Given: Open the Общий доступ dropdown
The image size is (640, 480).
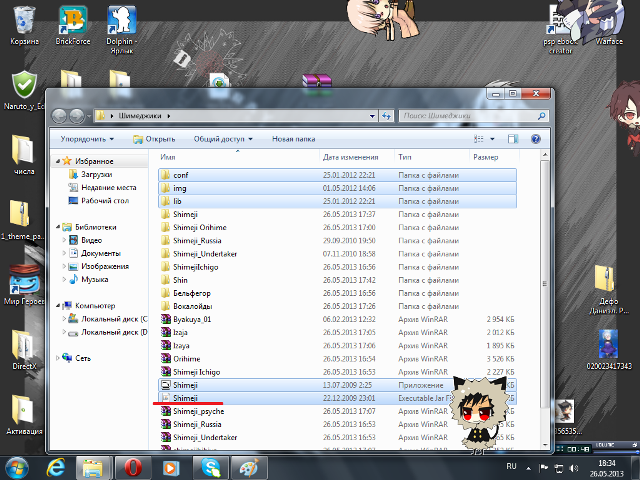Looking at the screenshot, I should pyautogui.click(x=222, y=139).
